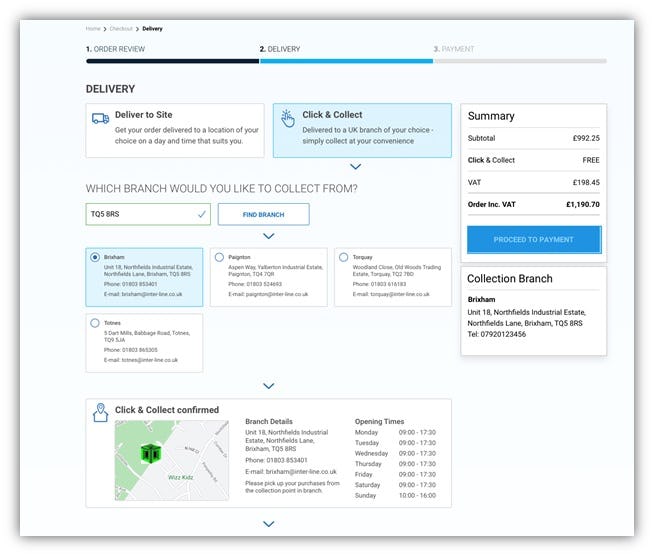Viewport: 654px width, 556px height.
Task: Click the delivery truck icon
Action: click(100, 118)
